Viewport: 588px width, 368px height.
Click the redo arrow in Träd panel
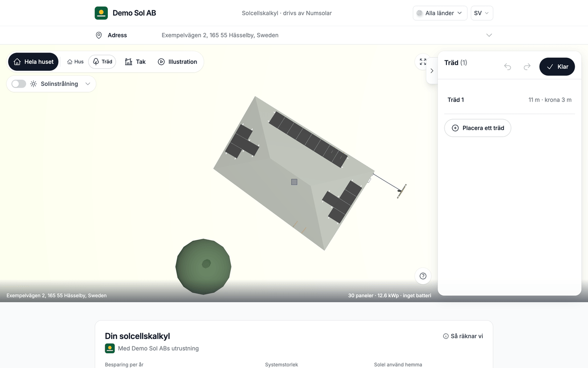pos(527,67)
